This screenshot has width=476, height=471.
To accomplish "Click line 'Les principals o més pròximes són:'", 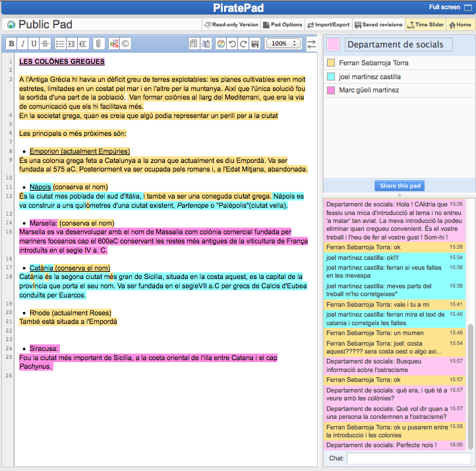I will [73, 134].
